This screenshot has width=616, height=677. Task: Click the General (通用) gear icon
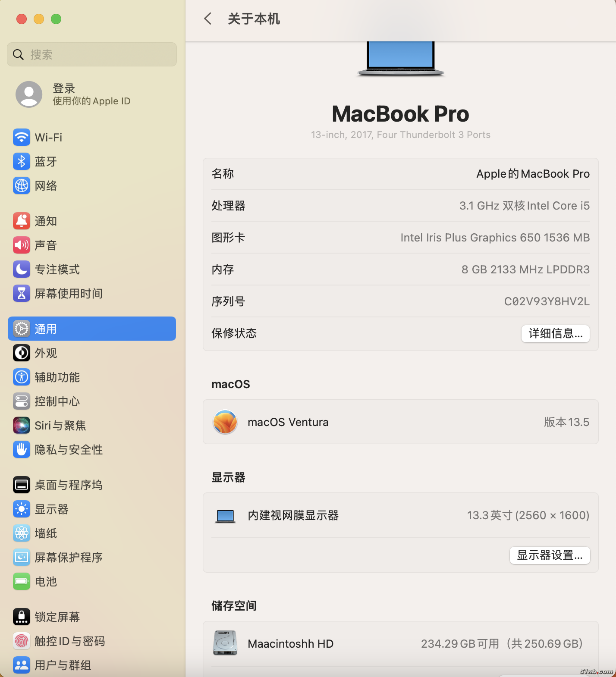point(22,329)
